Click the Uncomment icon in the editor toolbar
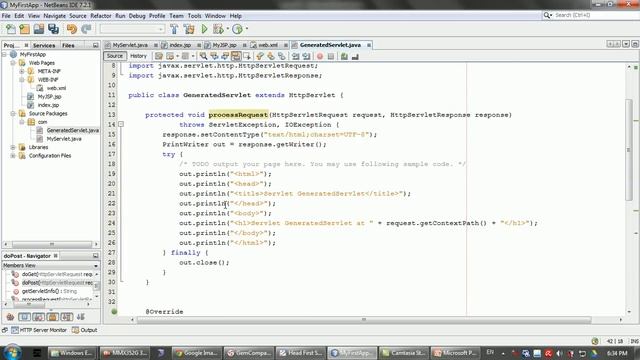Image resolution: width=640 pixels, height=360 pixels. pos(355,56)
